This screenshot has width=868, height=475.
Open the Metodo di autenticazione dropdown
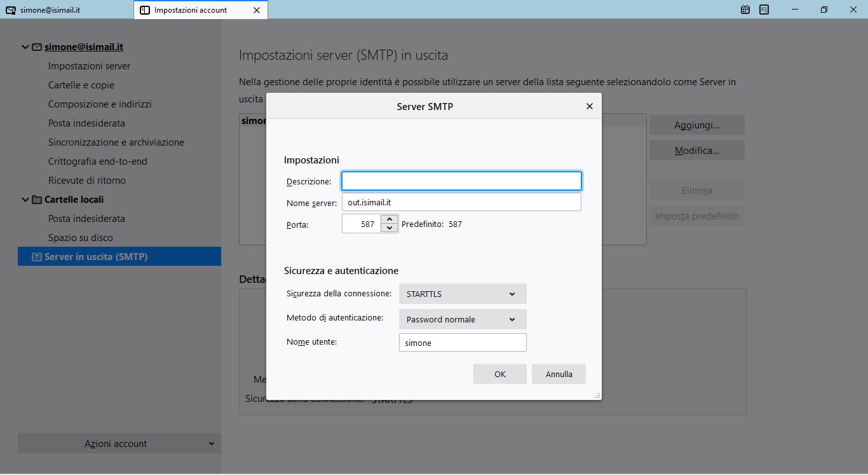pyautogui.click(x=463, y=319)
